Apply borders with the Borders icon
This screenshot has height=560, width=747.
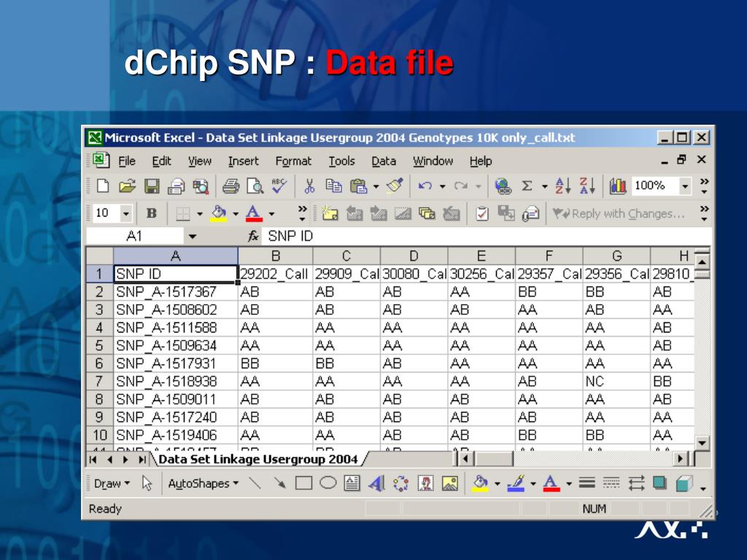[x=183, y=214]
